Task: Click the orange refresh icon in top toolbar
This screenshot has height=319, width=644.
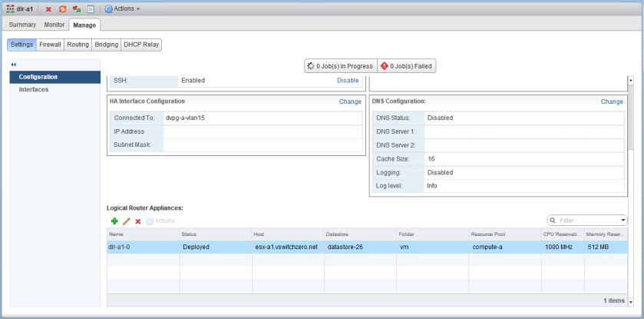Action: pyautogui.click(x=62, y=9)
